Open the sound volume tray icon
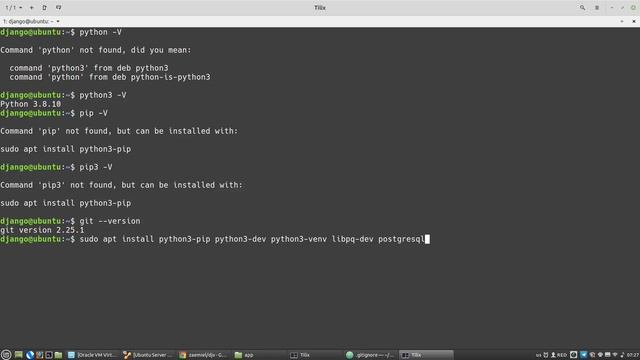 (x=622, y=355)
